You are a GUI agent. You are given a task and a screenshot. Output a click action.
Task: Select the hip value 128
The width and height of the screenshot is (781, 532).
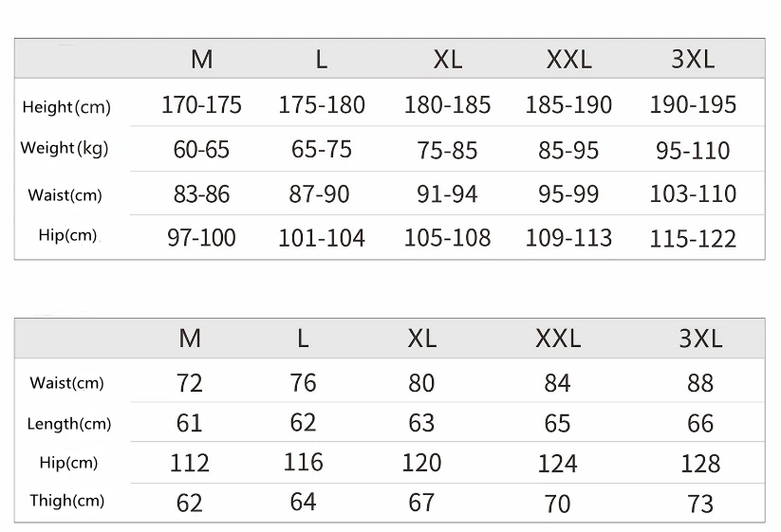(700, 464)
